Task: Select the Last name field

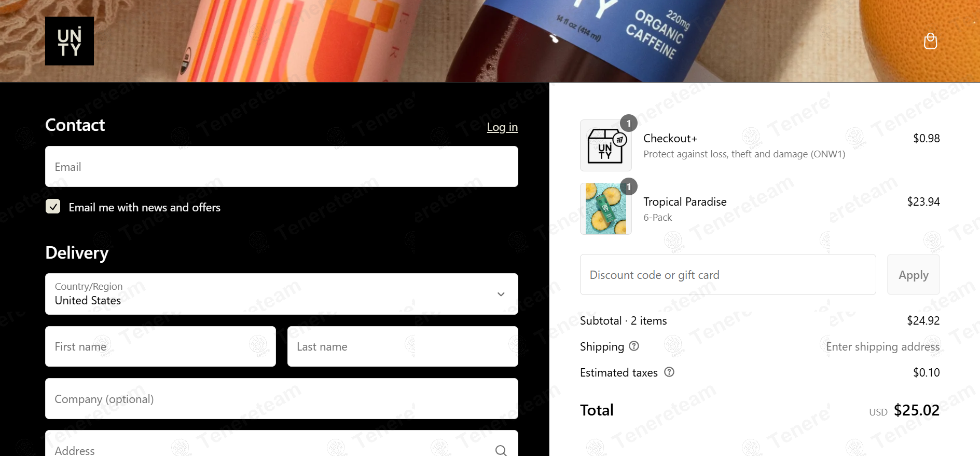Action: coord(403,346)
